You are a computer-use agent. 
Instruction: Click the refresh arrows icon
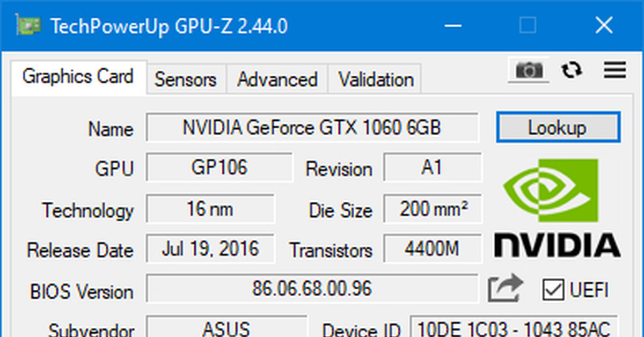tap(572, 70)
